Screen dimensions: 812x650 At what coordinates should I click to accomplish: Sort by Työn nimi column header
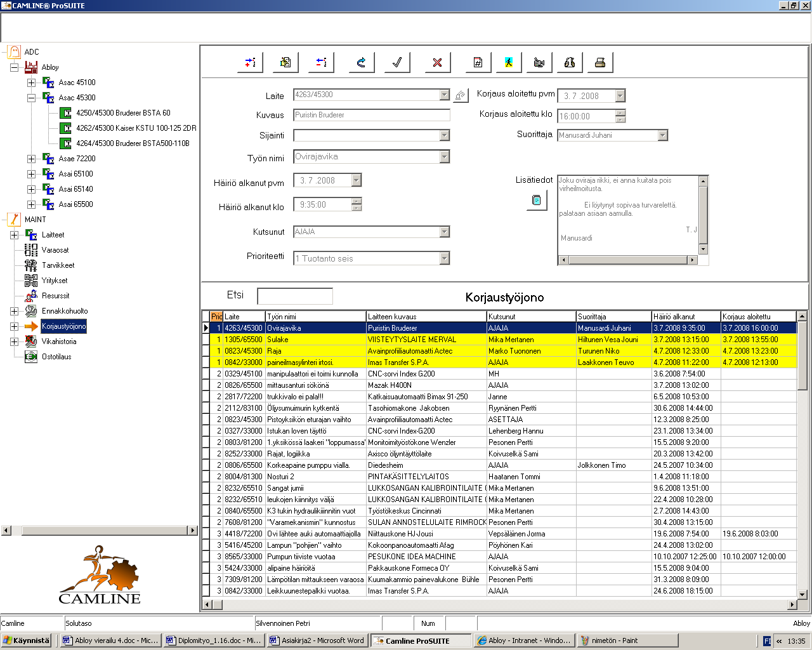[315, 316]
